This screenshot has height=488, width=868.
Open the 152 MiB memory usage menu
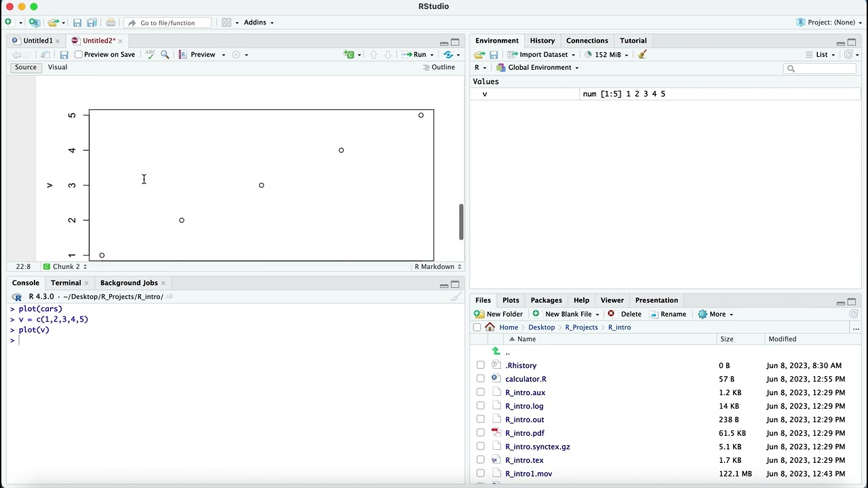point(606,54)
